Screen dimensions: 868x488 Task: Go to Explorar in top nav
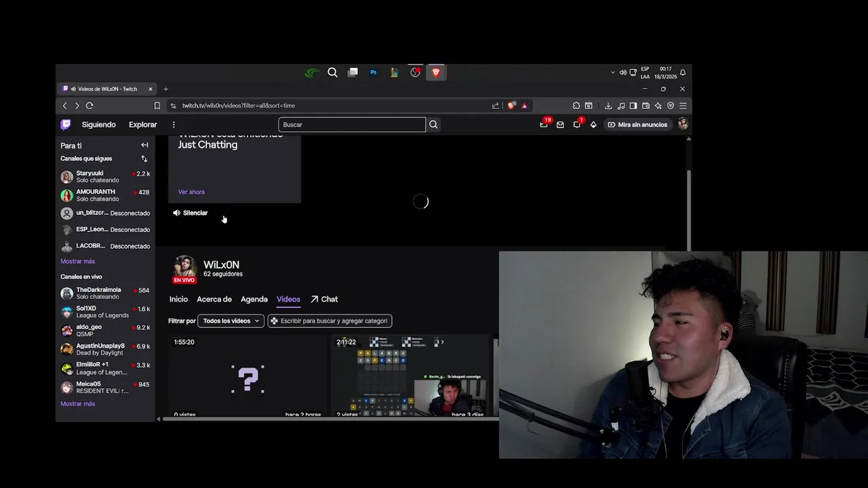143,125
